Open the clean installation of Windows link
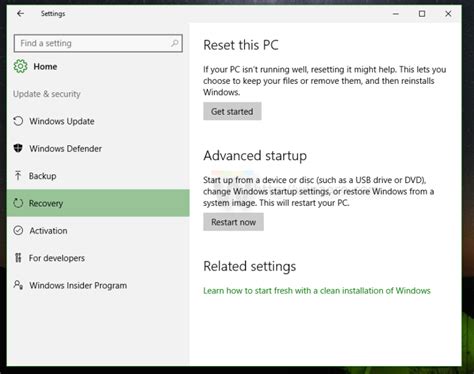This screenshot has height=374, width=474. coord(317,291)
